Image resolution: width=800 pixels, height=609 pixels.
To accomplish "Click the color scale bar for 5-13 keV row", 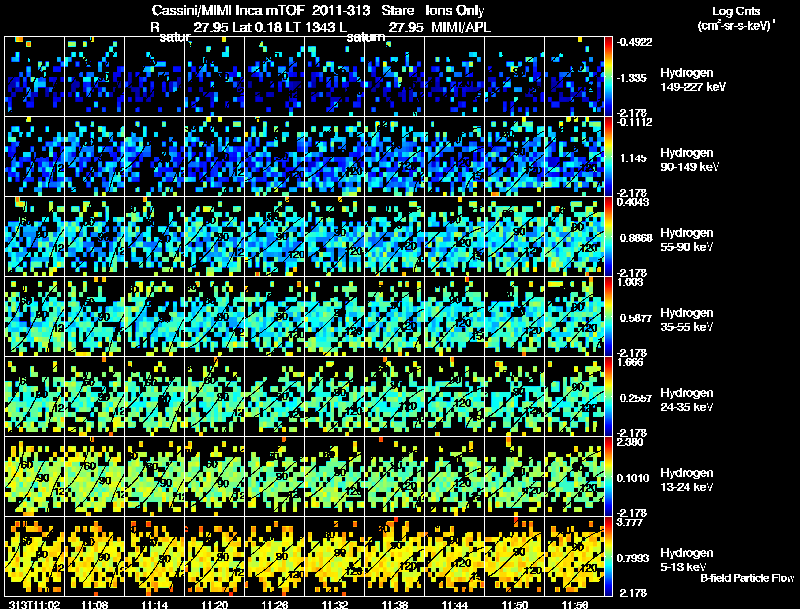I will coord(608,556).
